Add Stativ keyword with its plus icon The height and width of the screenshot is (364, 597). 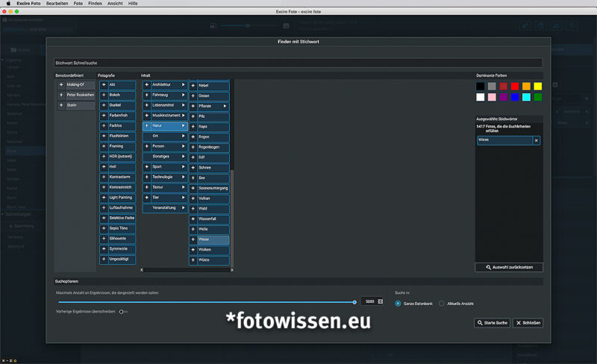(x=61, y=105)
